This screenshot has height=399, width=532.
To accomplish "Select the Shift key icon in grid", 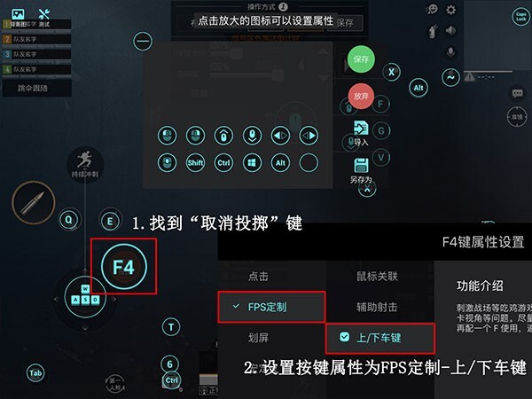I will pos(195,163).
